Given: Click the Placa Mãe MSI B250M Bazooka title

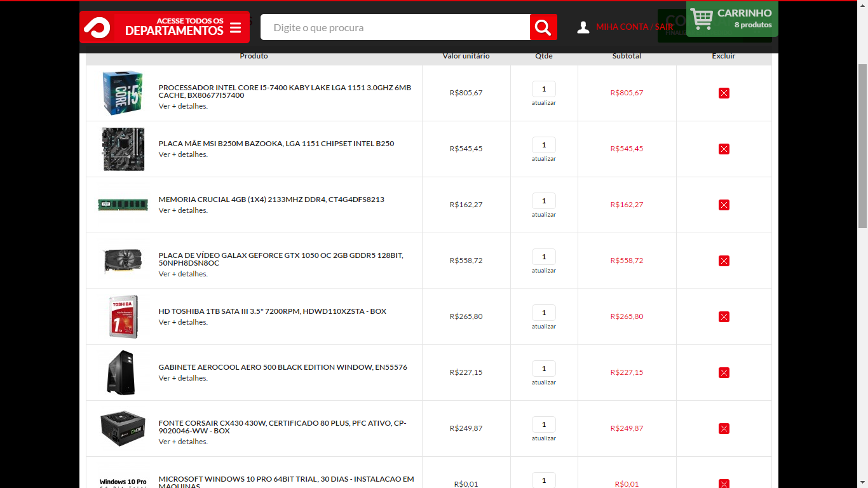Looking at the screenshot, I should click(x=276, y=144).
